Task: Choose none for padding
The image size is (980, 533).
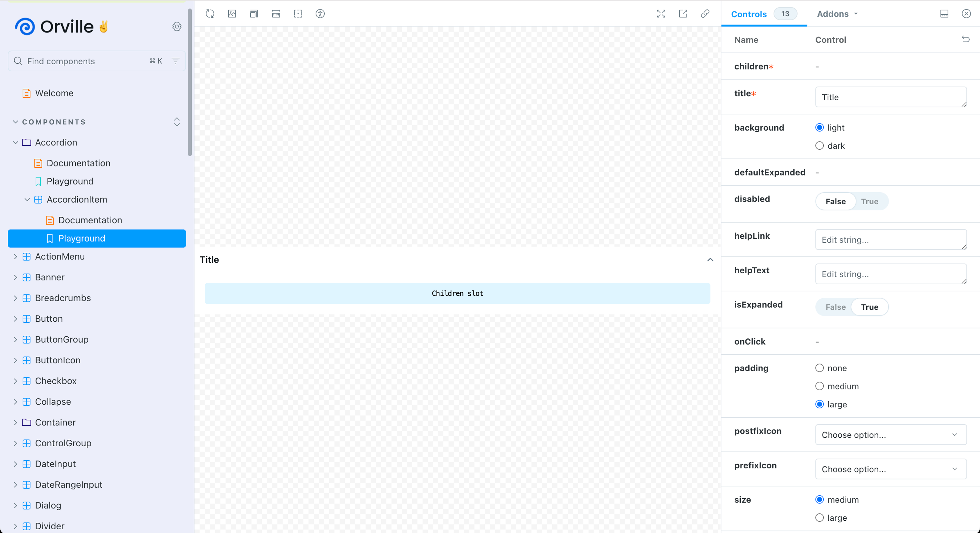Action: point(819,368)
